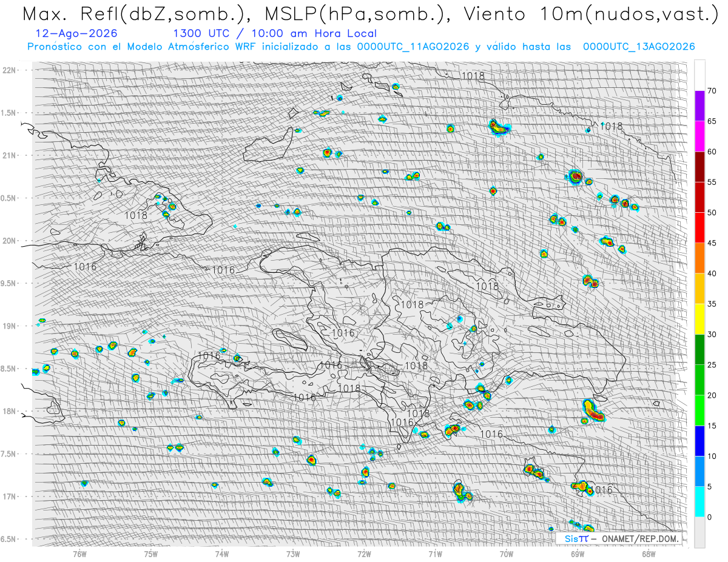Click the latitude axis label "22N"
The image size is (728, 562).
10,70
